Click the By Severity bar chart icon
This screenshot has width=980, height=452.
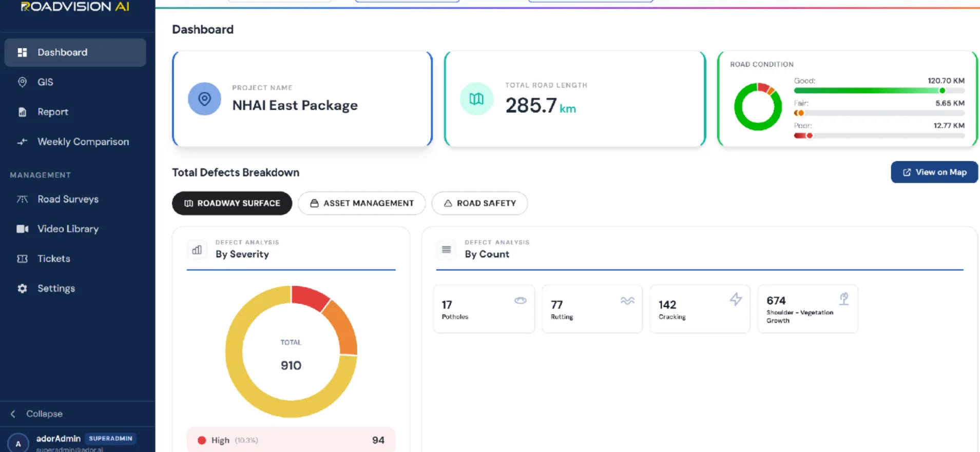click(x=197, y=250)
